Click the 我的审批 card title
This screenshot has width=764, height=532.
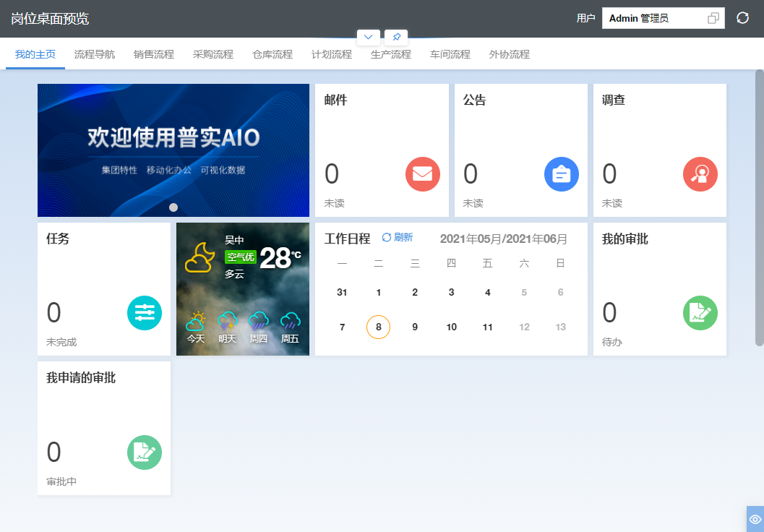(x=625, y=239)
